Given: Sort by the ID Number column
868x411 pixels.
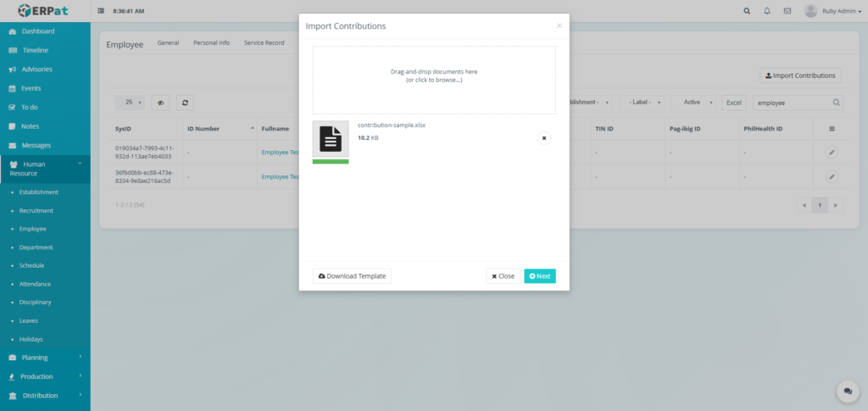Looking at the screenshot, I should pyautogui.click(x=220, y=129).
